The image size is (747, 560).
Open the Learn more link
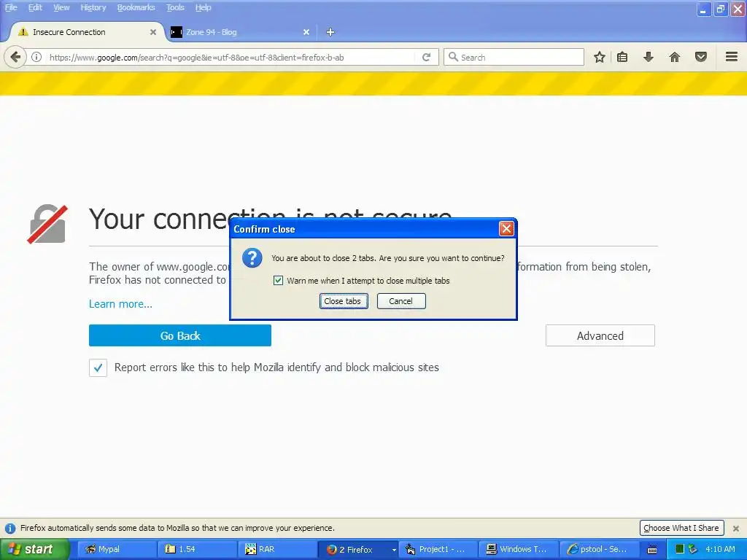pyautogui.click(x=120, y=304)
